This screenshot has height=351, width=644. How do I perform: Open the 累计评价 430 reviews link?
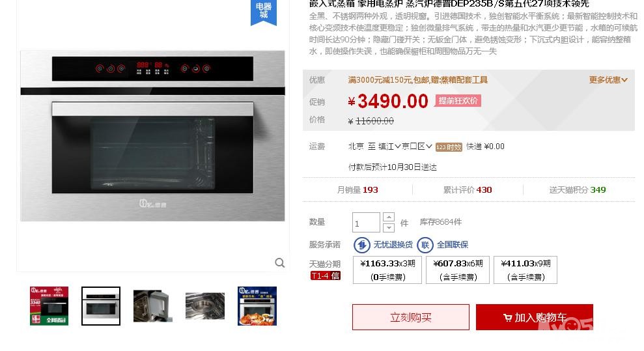(x=468, y=190)
